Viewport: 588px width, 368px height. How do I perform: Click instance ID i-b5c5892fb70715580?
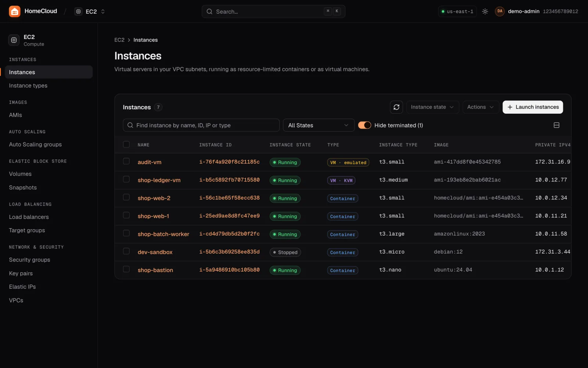coord(229,180)
